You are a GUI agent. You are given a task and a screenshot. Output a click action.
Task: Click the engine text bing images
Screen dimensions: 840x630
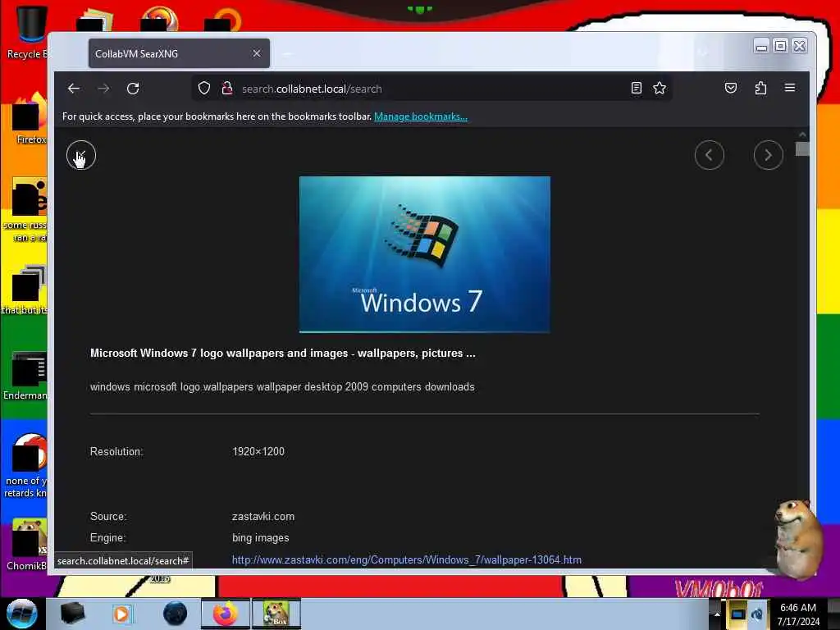[260, 538]
